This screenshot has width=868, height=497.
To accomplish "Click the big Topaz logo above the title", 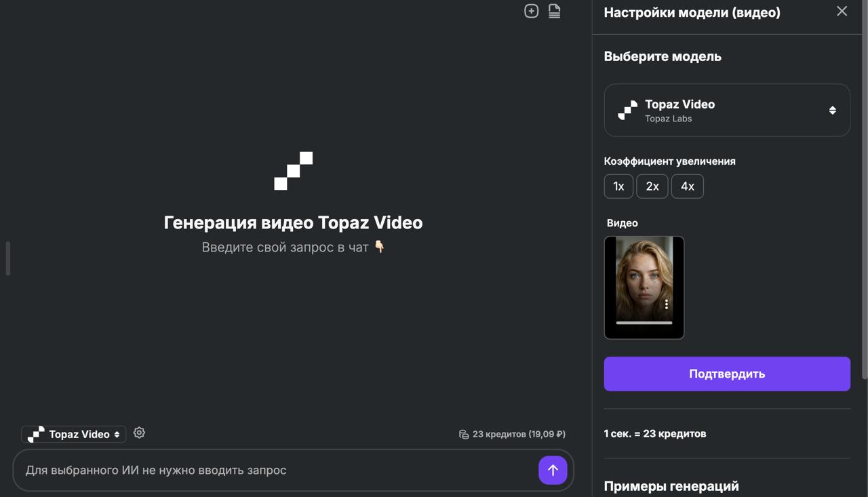I will [x=293, y=172].
